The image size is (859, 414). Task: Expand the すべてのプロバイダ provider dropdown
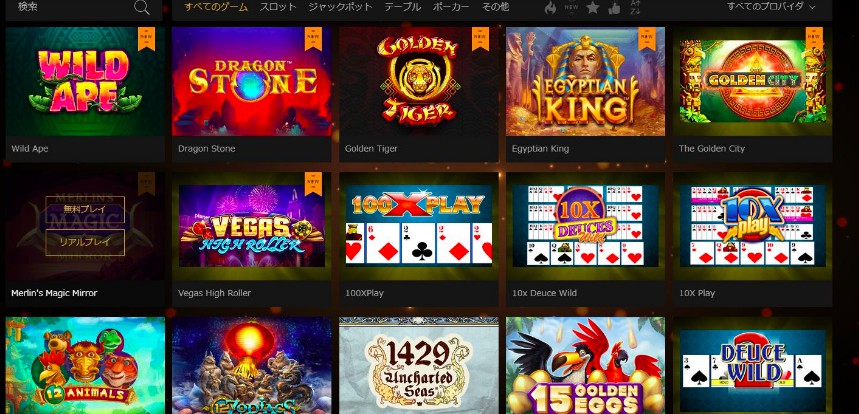(771, 7)
